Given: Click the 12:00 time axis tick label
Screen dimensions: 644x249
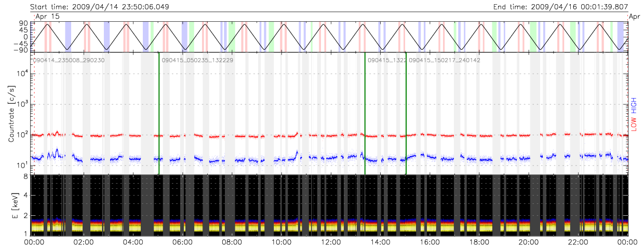Looking at the screenshot, I should (331, 242).
